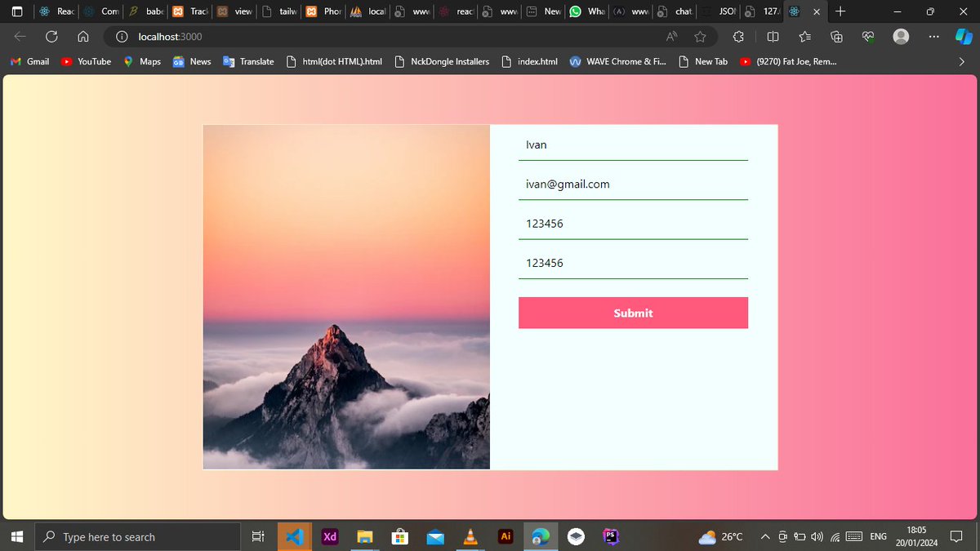Click the favorites star in address bar
980x551 pixels.
click(x=700, y=36)
